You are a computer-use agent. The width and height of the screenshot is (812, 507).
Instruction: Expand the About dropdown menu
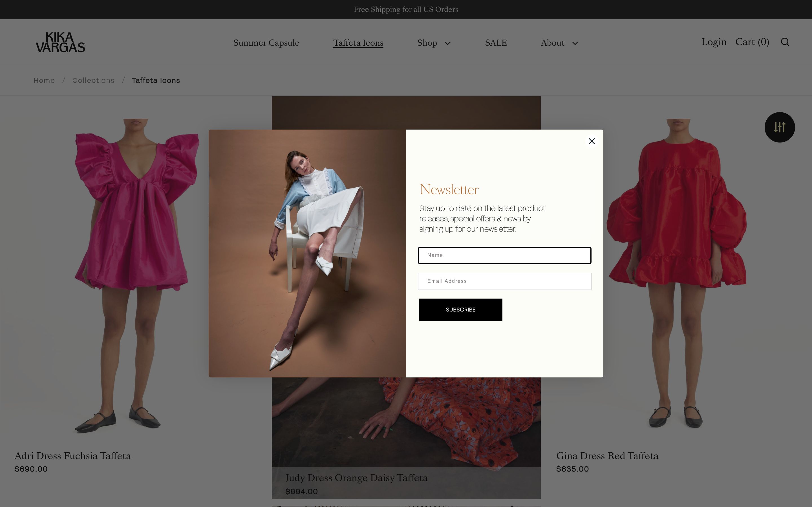552,43
